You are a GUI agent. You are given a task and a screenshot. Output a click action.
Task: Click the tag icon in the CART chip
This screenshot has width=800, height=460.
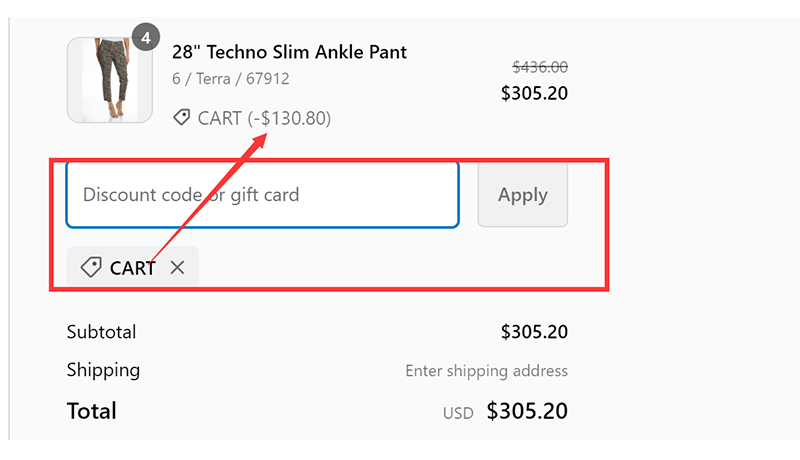click(x=91, y=267)
